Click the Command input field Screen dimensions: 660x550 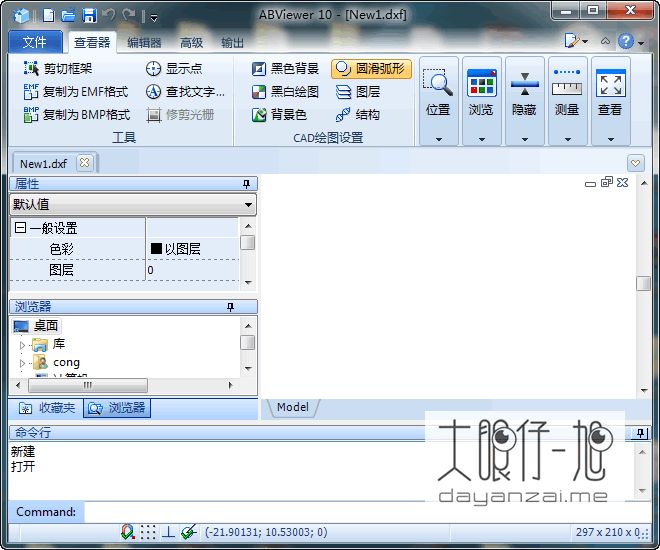[367, 512]
